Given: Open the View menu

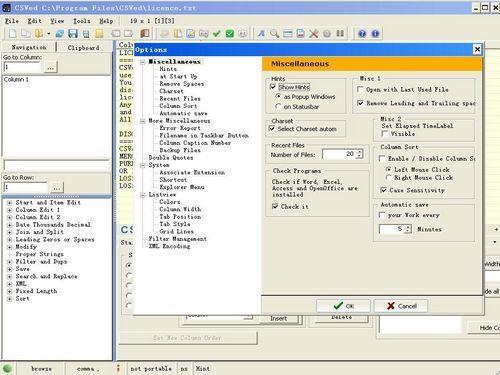Looking at the screenshot, I should (57, 21).
